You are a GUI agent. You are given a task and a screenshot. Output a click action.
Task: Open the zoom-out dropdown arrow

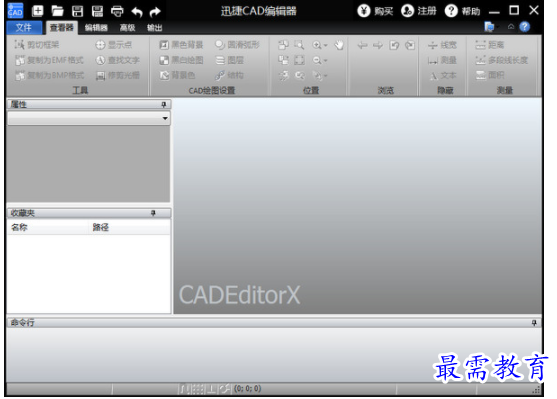point(325,61)
